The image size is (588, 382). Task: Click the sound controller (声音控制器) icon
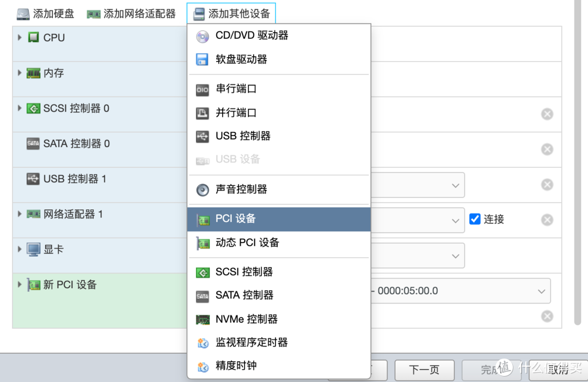pos(202,190)
